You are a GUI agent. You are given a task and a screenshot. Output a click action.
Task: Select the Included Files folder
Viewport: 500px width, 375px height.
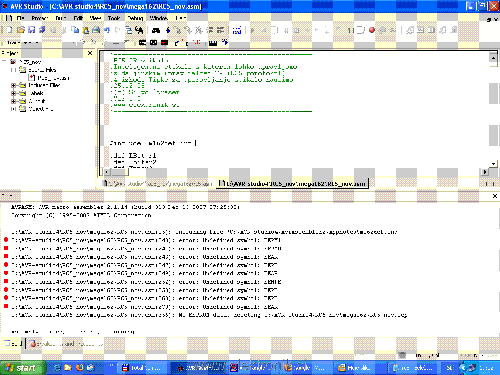pyautogui.click(x=40, y=85)
